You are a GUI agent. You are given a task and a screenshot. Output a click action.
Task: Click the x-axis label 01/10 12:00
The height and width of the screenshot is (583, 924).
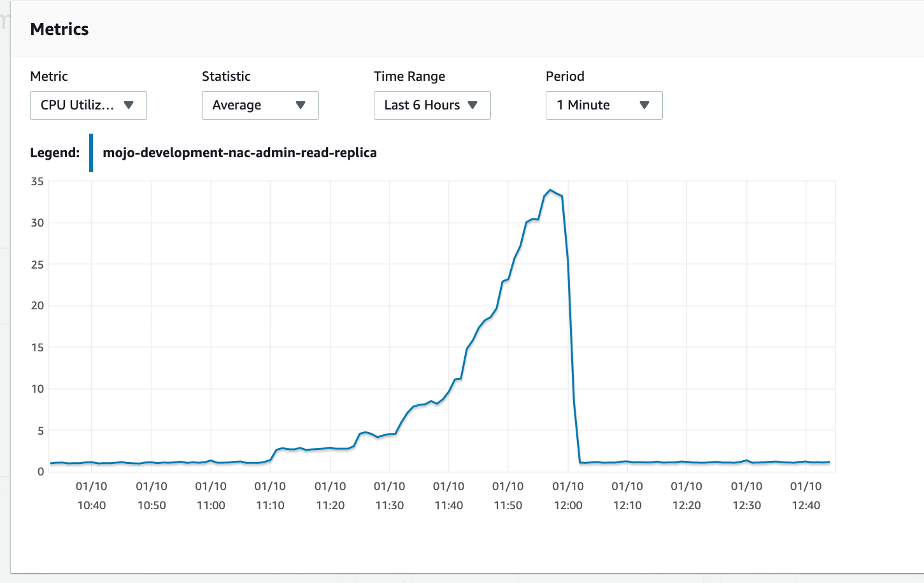pyautogui.click(x=568, y=496)
